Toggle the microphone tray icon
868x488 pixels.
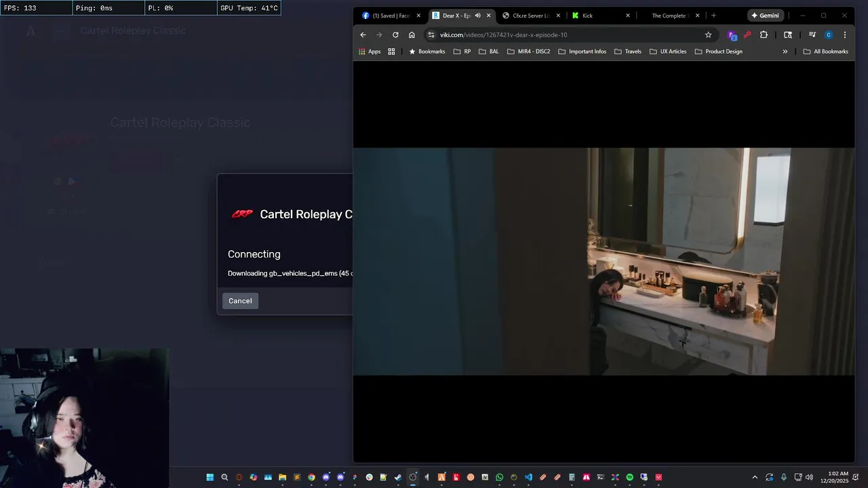coord(784,477)
